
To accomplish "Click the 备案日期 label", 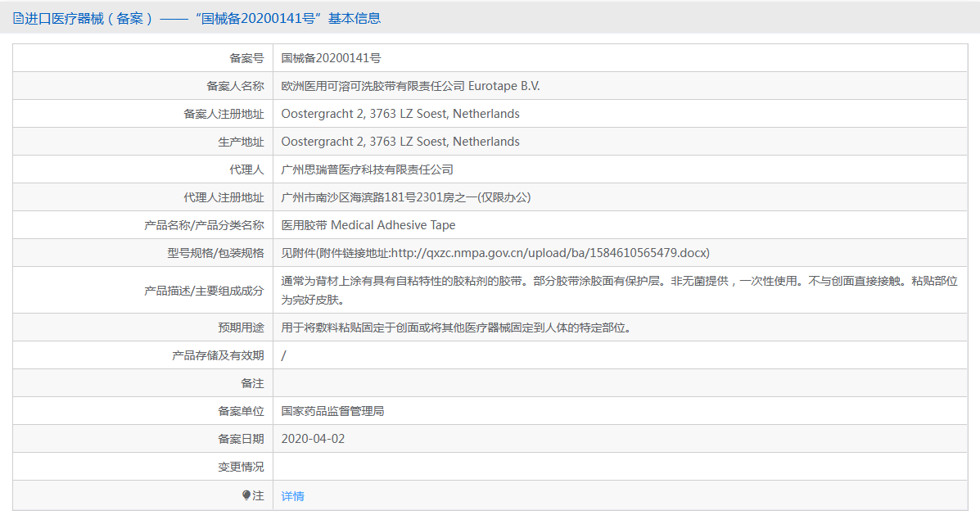I will [x=242, y=439].
